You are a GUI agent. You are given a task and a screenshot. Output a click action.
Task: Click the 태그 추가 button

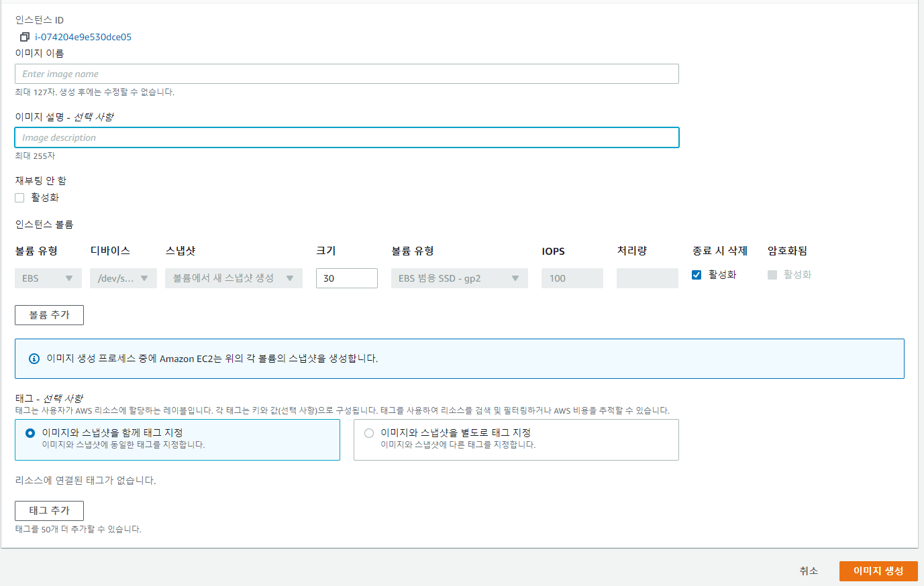click(x=49, y=511)
